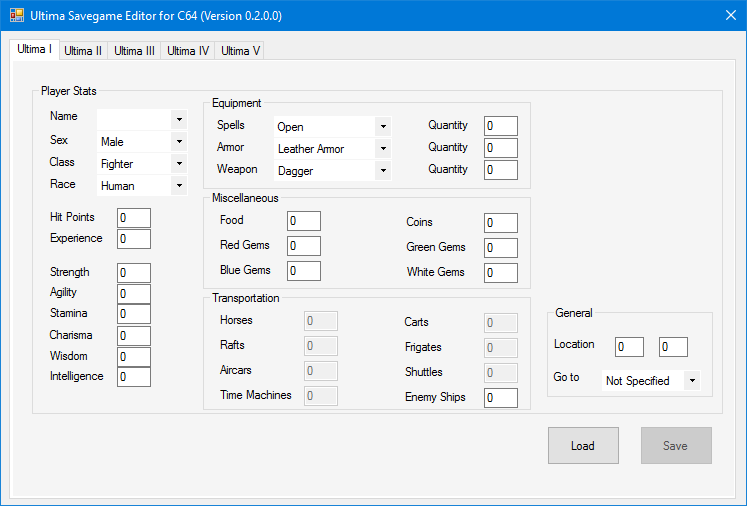Focus the Hit Points field
This screenshot has height=506, width=747.
tap(134, 218)
